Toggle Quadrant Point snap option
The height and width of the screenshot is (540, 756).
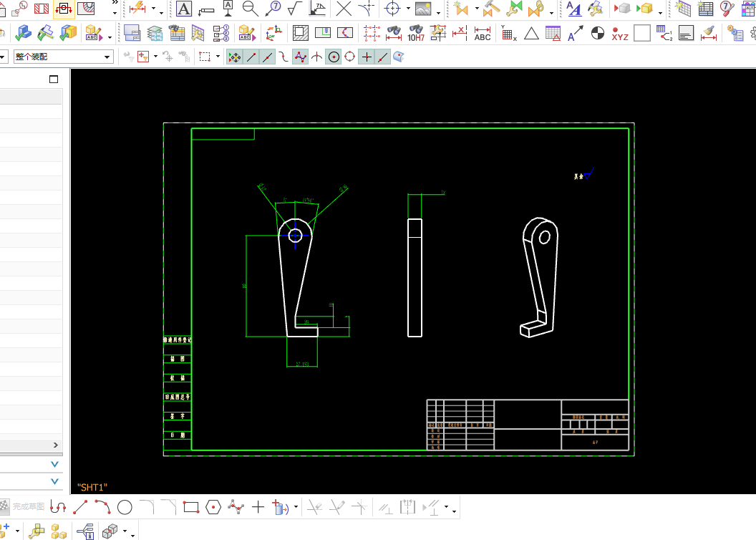(349, 57)
